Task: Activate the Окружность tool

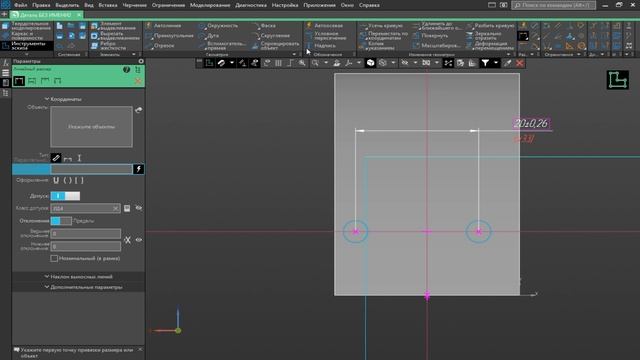Action: pos(218,25)
